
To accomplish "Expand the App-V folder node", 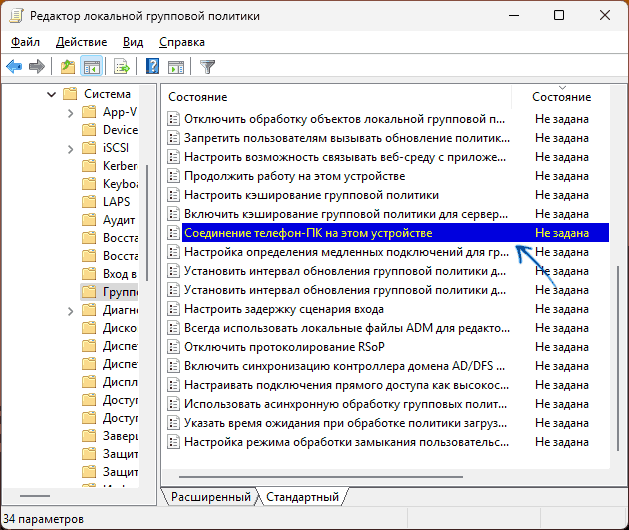I will pos(70,112).
